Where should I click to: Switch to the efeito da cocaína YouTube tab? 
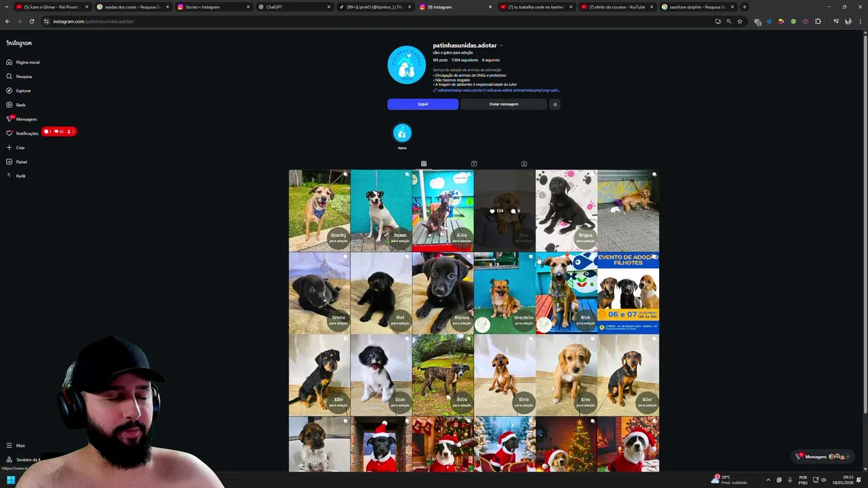pyautogui.click(x=617, y=7)
